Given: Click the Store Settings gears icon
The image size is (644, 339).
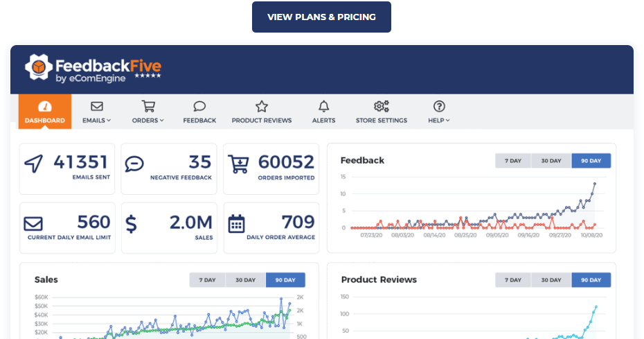Looking at the screenshot, I should [381, 106].
